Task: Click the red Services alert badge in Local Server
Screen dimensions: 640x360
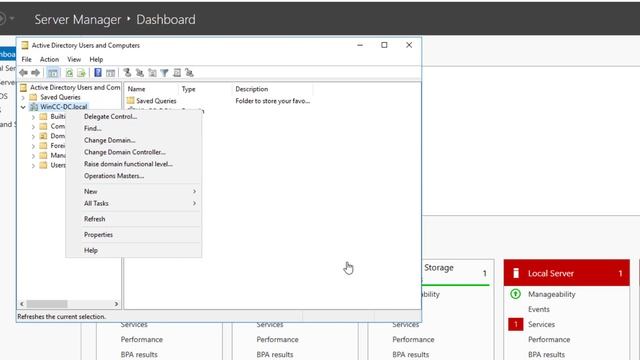Action: [516, 324]
